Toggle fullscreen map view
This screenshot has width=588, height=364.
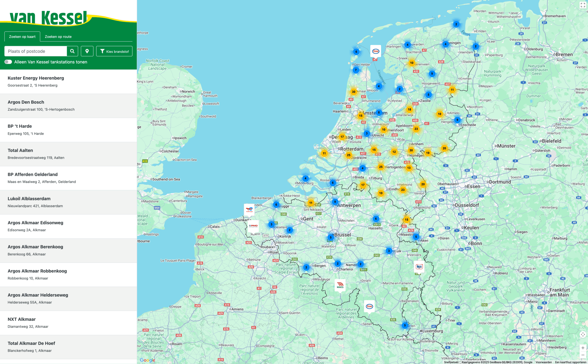tap(583, 5)
